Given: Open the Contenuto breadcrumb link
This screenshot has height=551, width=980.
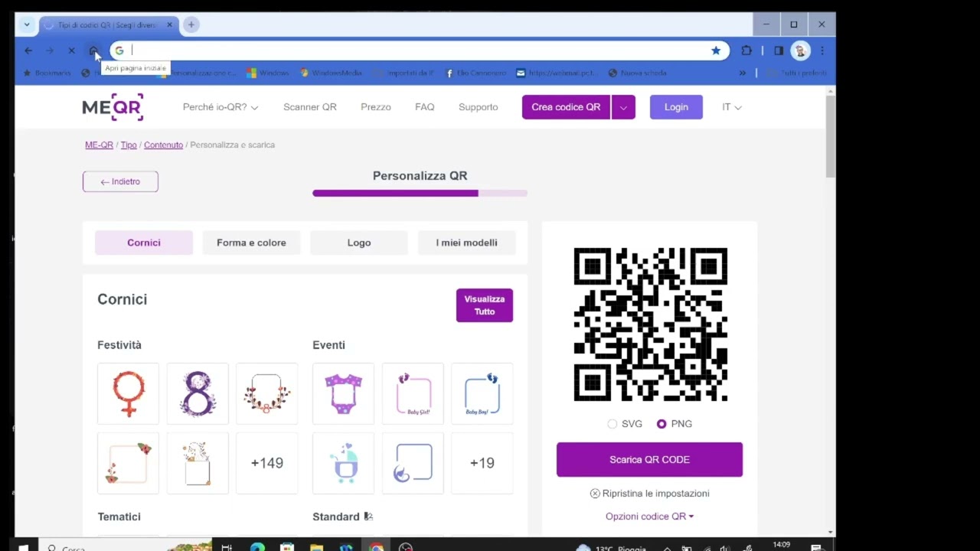Looking at the screenshot, I should tap(163, 145).
